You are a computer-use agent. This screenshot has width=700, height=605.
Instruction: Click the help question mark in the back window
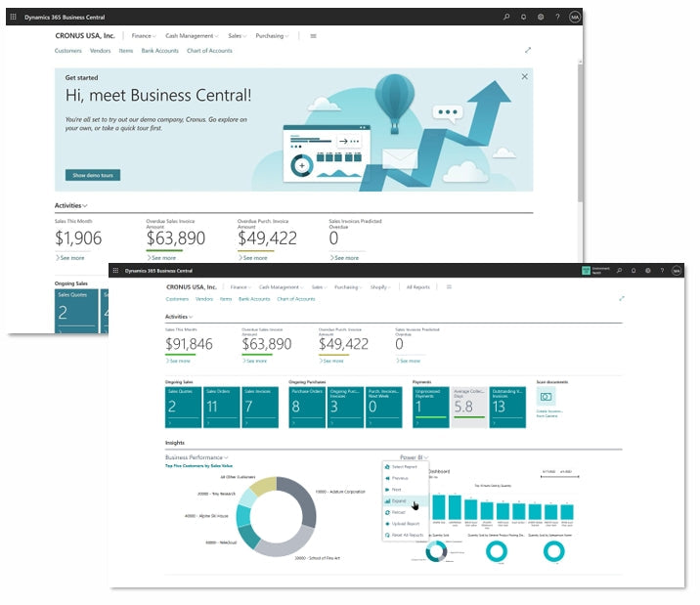pos(558,17)
